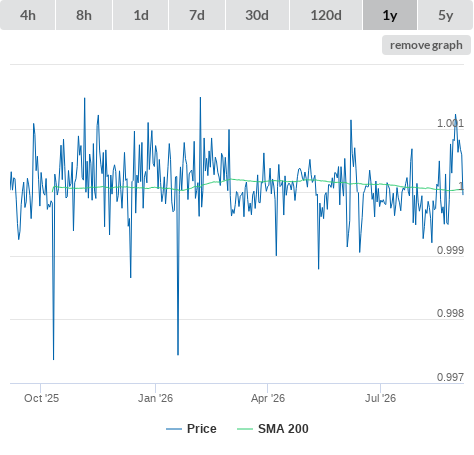Switch to the 5y range
474x455 pixels.
point(445,15)
